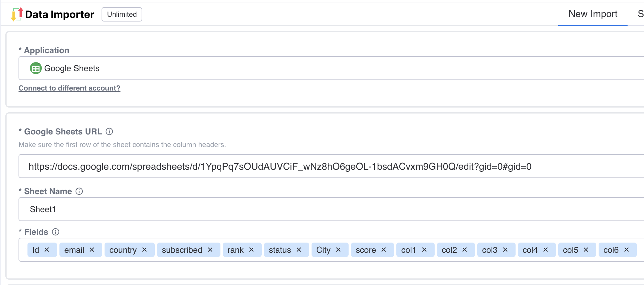
Task: Click the first-row column headers hint text
Action: (x=122, y=145)
